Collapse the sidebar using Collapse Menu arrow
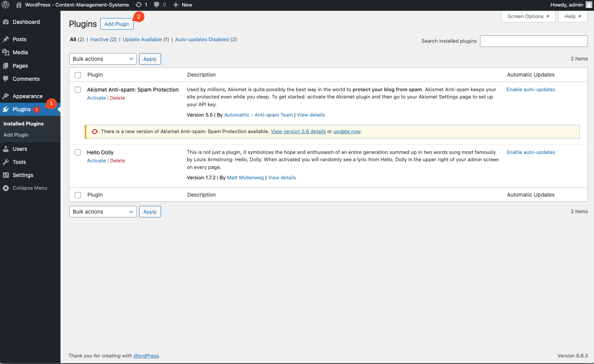The height and width of the screenshot is (364, 594). pyautogui.click(x=6, y=188)
